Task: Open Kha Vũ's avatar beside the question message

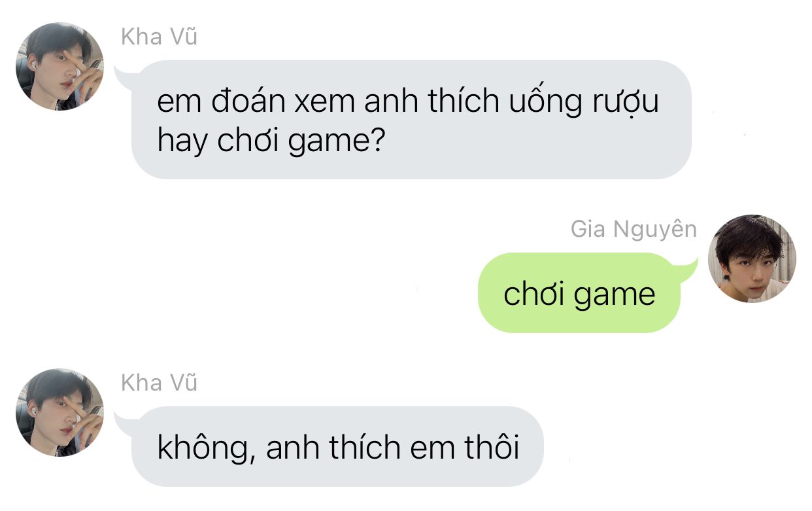Action: click(59, 66)
